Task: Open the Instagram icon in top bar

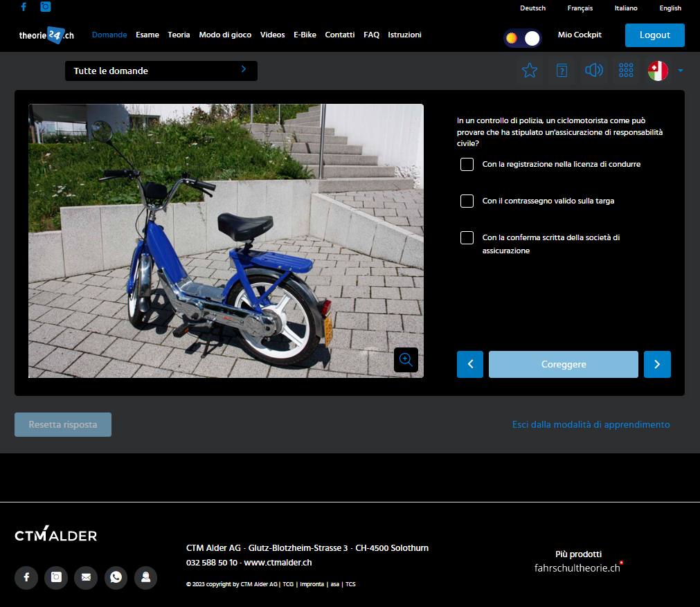Action: point(46,7)
